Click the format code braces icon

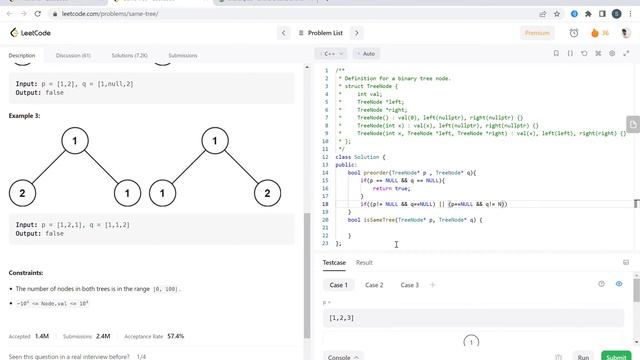coord(570,53)
